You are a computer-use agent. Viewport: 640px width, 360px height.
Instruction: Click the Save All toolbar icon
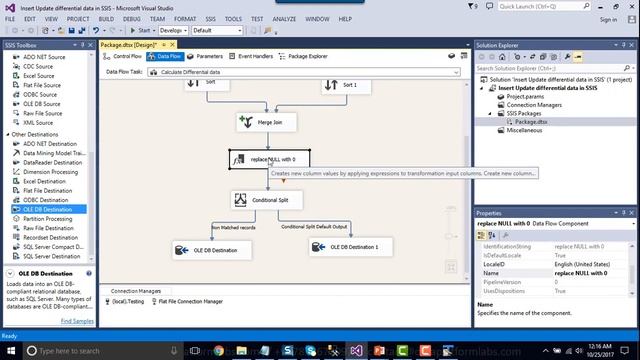coord(82,31)
